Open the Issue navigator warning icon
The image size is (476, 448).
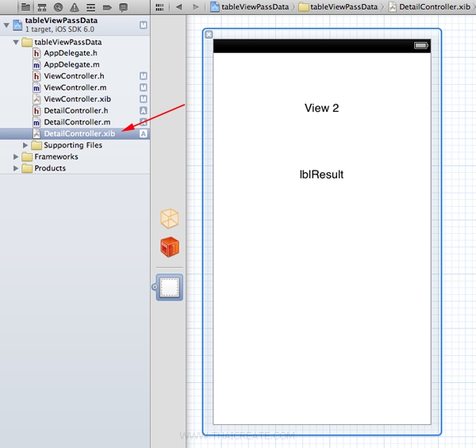coord(75,7)
